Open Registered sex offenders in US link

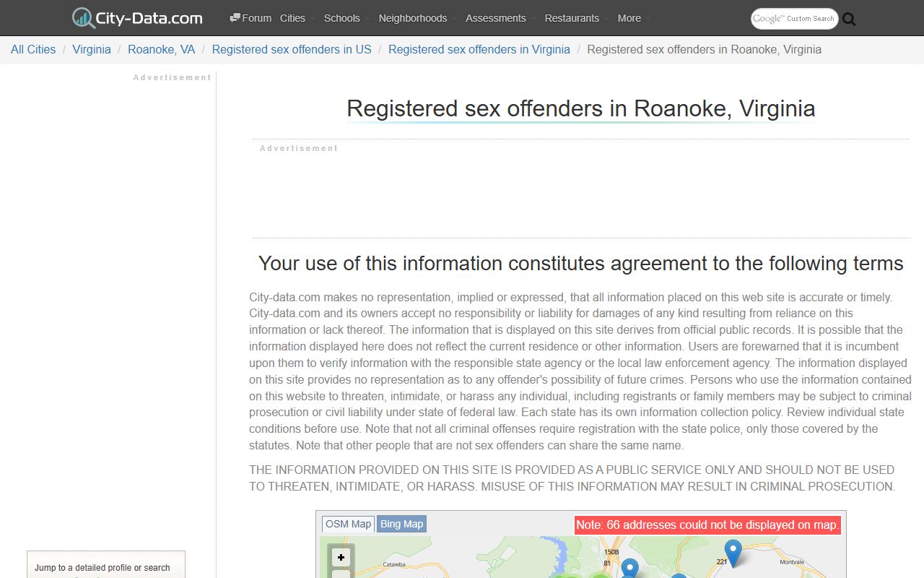tap(292, 49)
